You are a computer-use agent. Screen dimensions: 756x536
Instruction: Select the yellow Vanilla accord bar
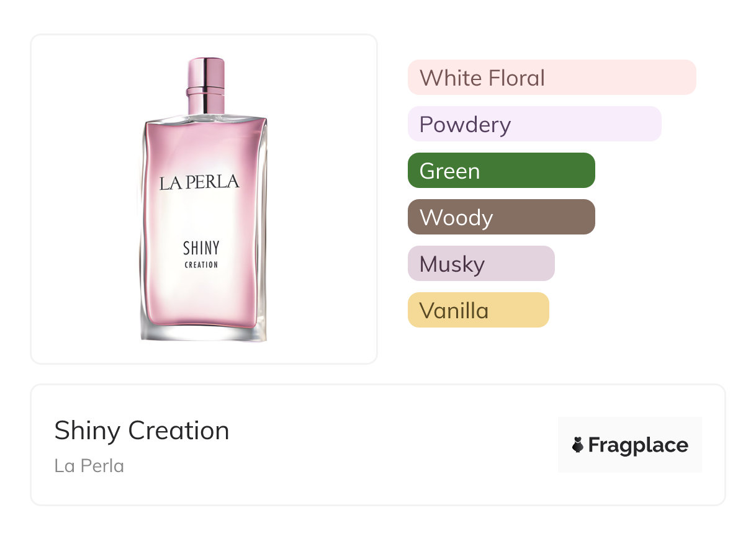coord(478,310)
